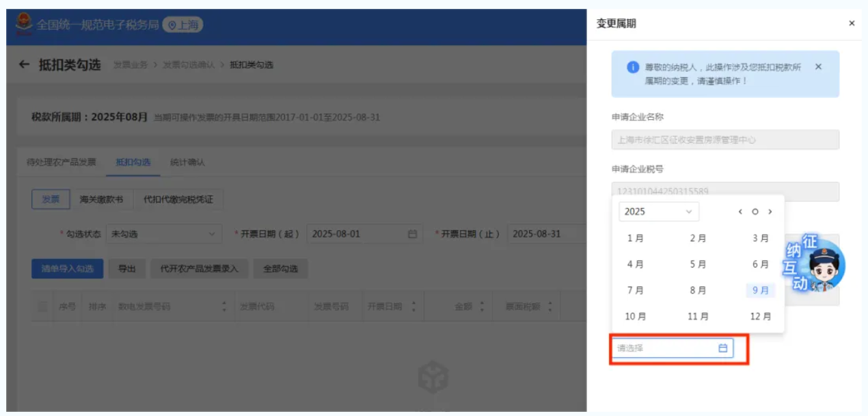Image resolution: width=868 pixels, height=416 pixels.
Task: Go to next year in date picker
Action: pos(770,212)
